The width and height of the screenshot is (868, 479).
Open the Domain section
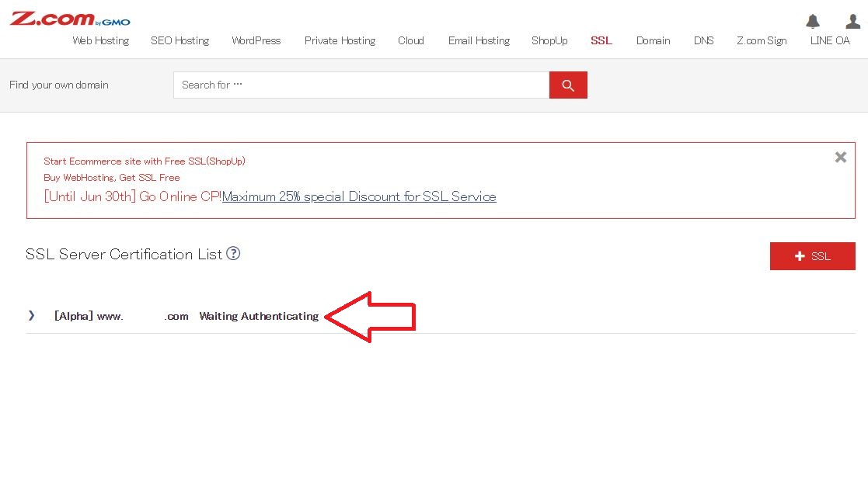pyautogui.click(x=654, y=40)
